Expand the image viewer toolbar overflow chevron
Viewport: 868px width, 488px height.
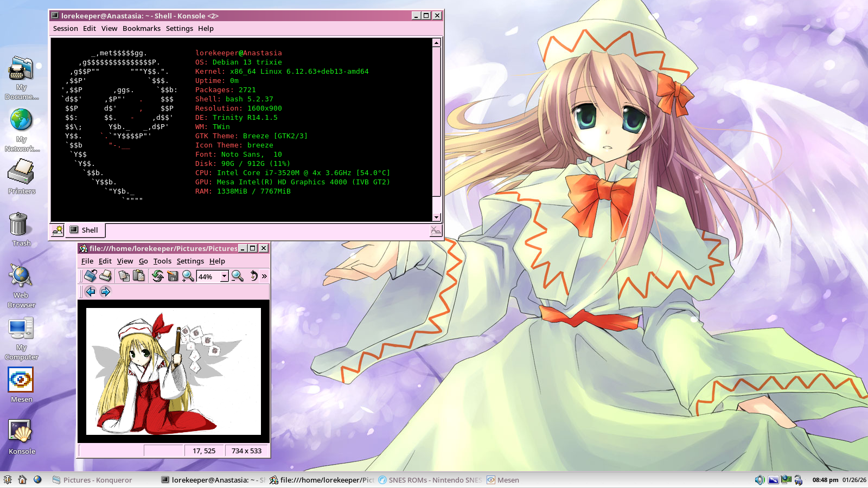pyautogui.click(x=264, y=277)
